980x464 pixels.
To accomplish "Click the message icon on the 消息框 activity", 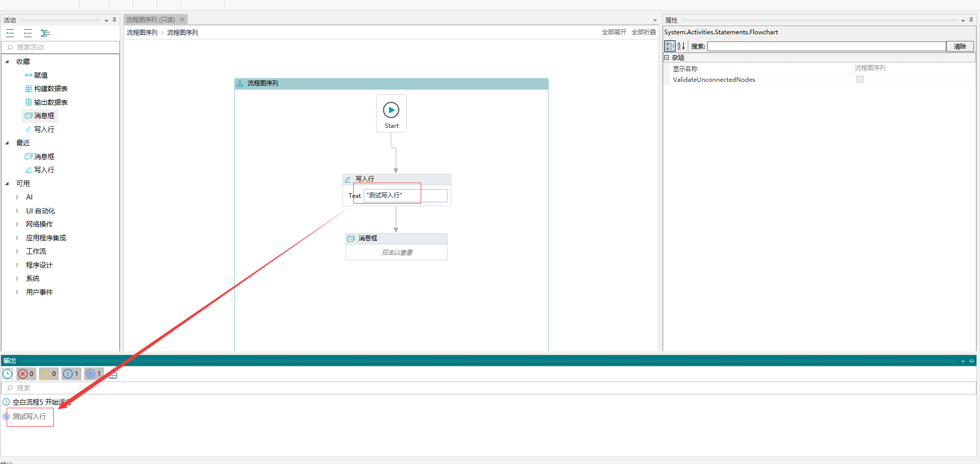I will pos(351,238).
